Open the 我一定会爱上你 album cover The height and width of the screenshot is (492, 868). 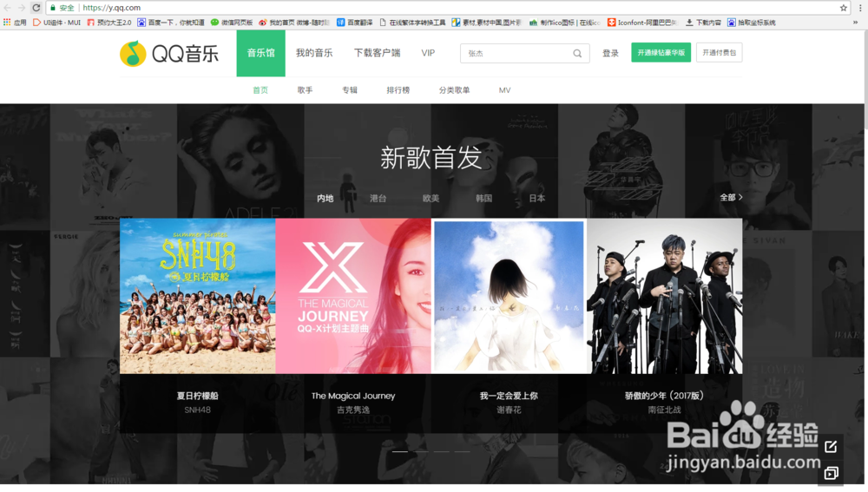509,296
